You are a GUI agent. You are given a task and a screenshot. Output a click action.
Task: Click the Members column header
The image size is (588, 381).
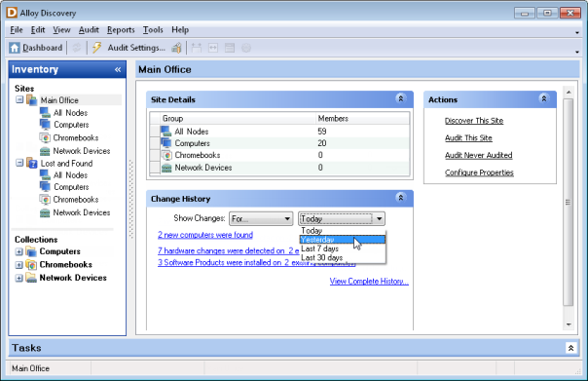pos(362,118)
